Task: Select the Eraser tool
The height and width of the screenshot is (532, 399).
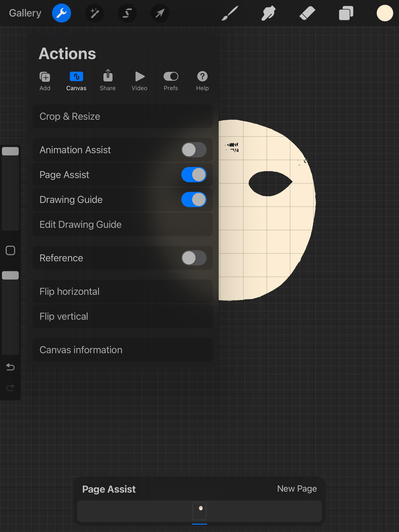Action: pos(307,13)
